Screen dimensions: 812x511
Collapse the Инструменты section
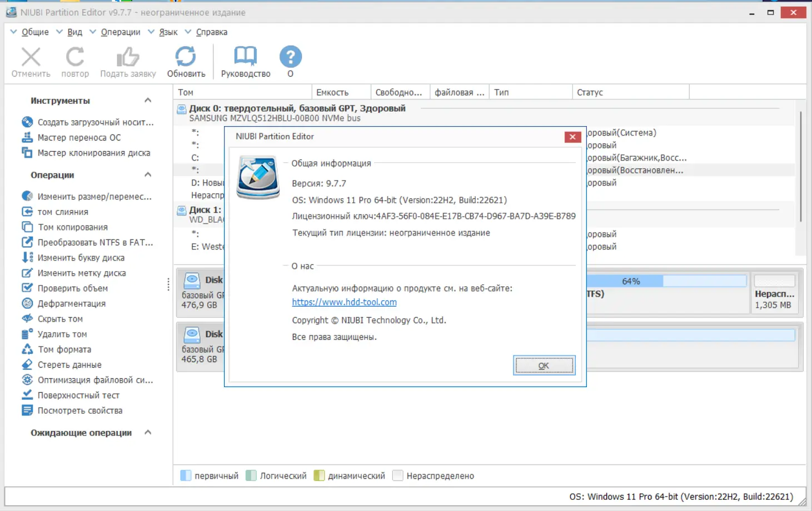[x=148, y=100]
